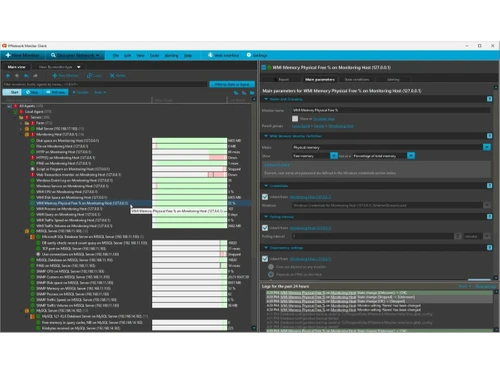The width and height of the screenshot is (500, 375).
Task: Open the Web Interface link
Action: click(224, 55)
